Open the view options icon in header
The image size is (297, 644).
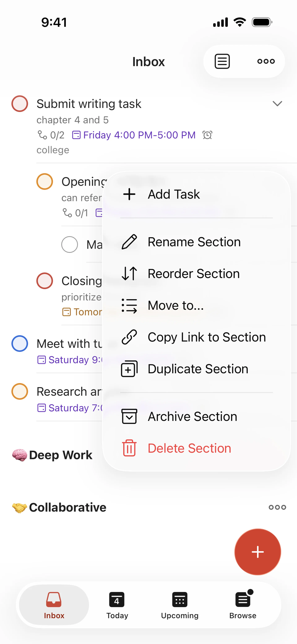click(x=222, y=61)
